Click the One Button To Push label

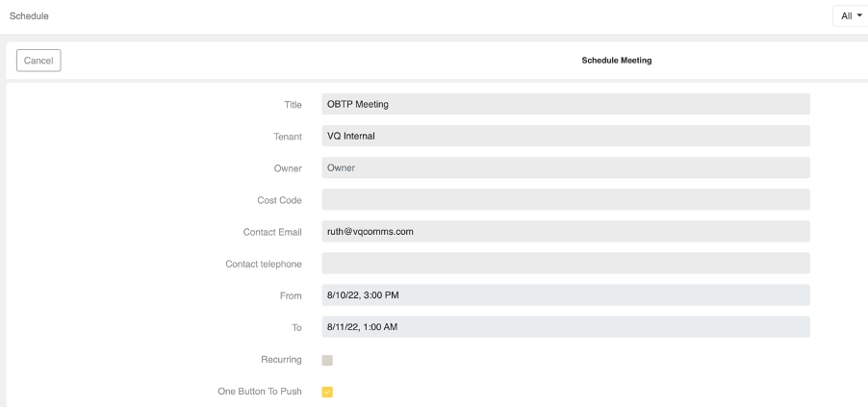pos(260,392)
